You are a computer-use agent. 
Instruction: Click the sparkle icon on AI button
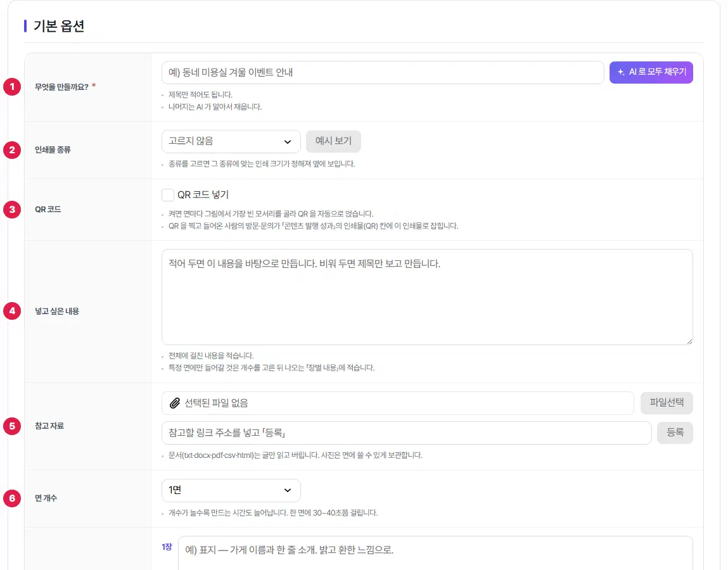pyautogui.click(x=621, y=72)
